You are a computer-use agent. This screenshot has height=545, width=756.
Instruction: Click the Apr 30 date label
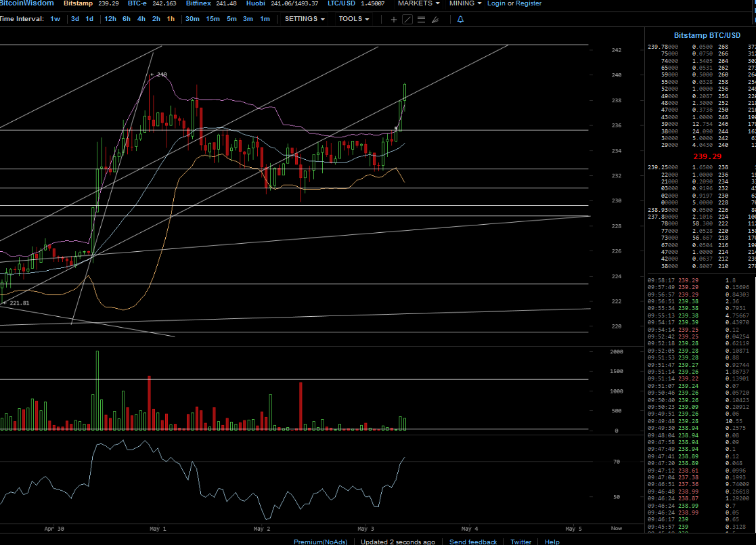tap(54, 529)
